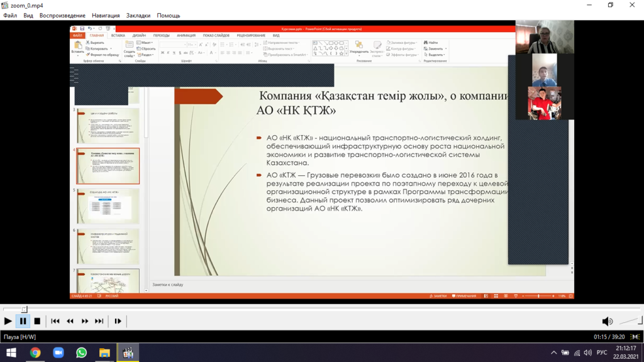Click the video seek bar handle
Screen dimensions: 644x362
click(x=25, y=309)
